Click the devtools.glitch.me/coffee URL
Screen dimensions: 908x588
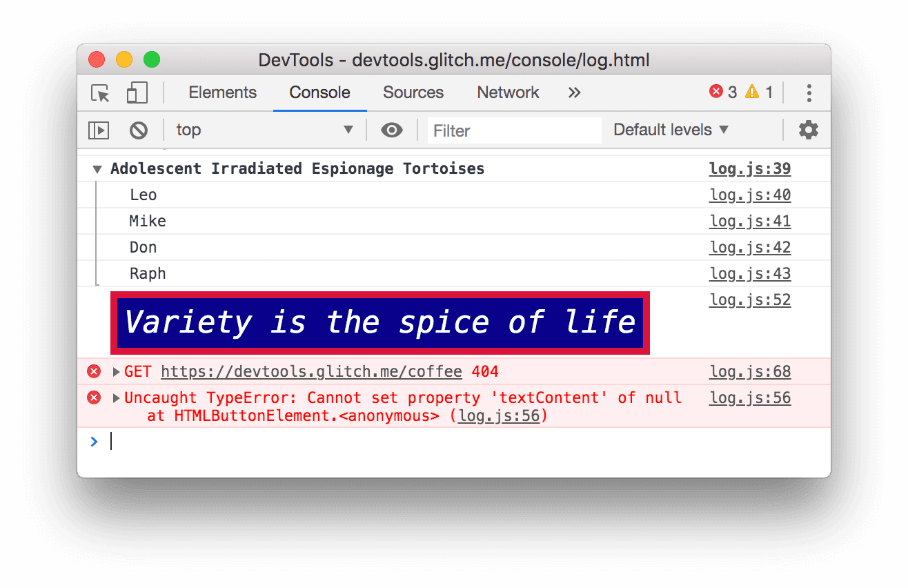tap(311, 371)
